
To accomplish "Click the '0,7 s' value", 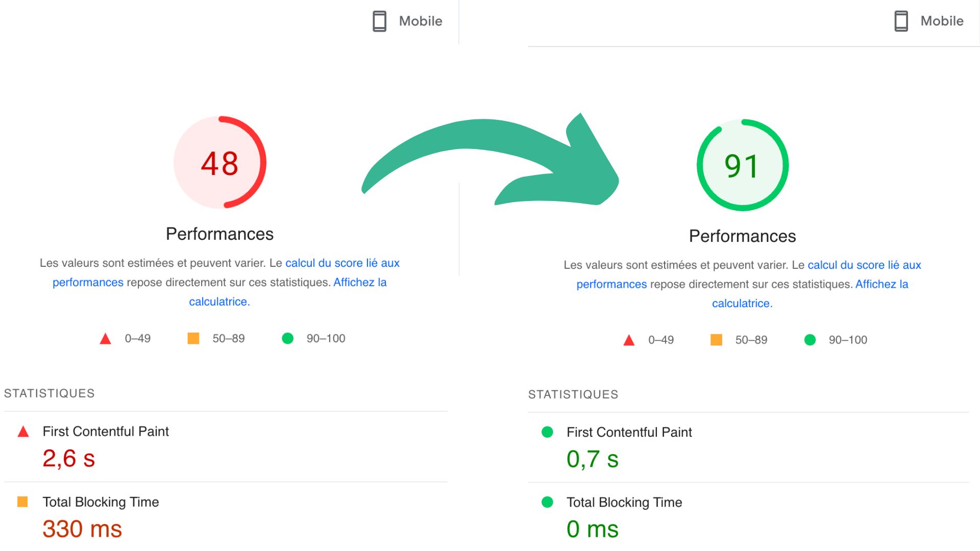I will coord(593,460).
